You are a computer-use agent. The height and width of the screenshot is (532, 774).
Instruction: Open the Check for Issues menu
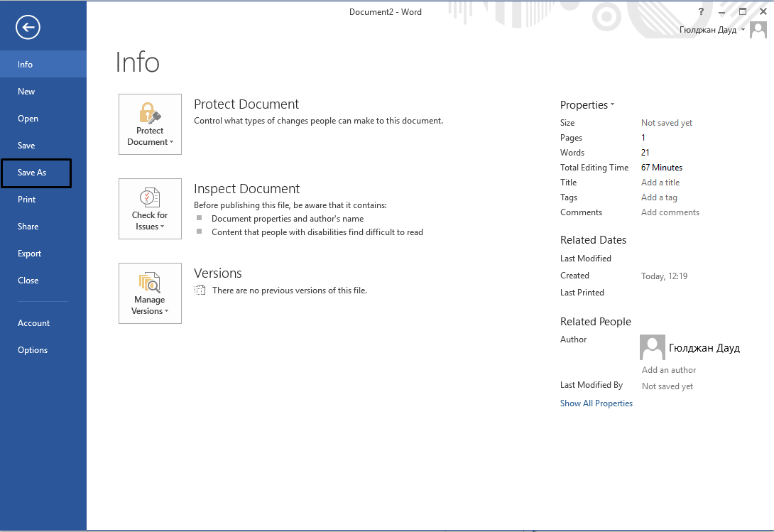click(x=150, y=209)
